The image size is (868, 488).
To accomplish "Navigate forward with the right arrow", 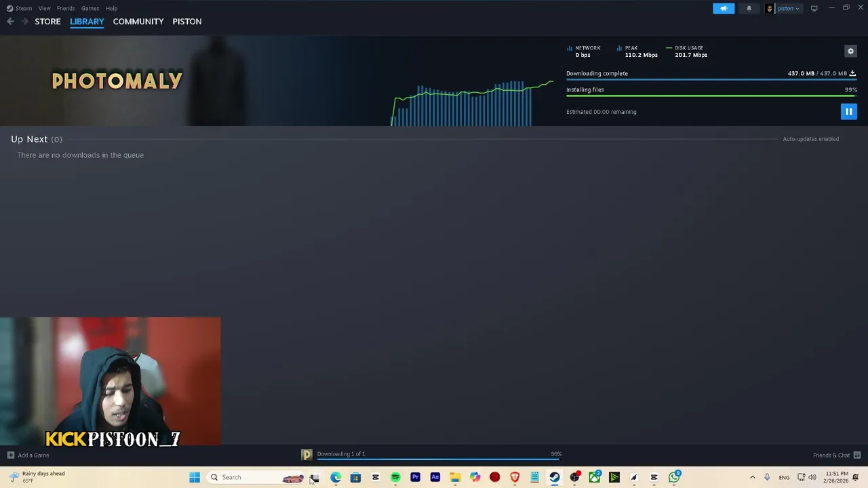I will [24, 22].
